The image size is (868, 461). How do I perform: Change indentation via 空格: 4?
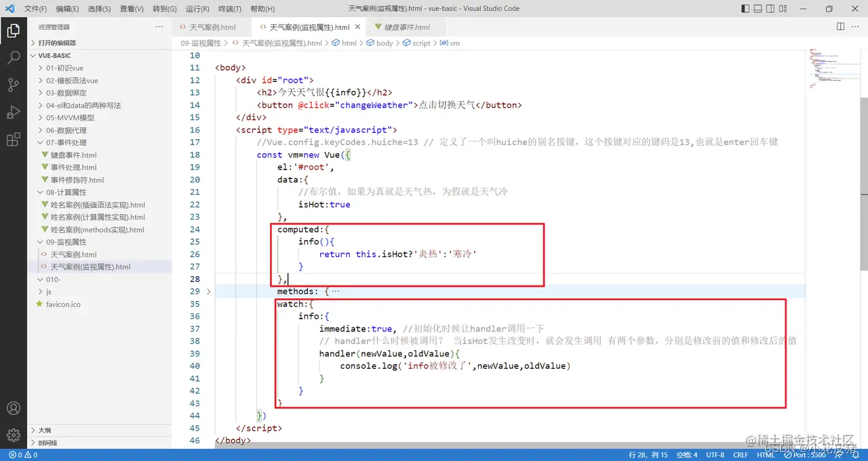coord(686,455)
